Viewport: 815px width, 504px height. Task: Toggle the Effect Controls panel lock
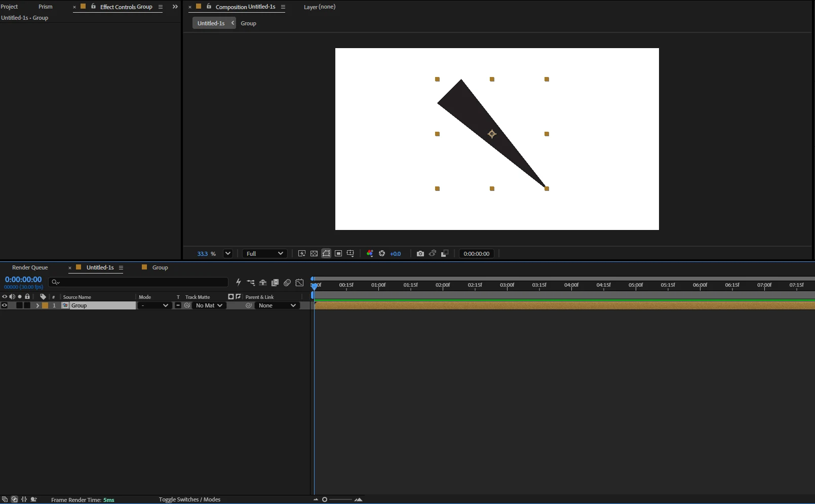coord(94,7)
